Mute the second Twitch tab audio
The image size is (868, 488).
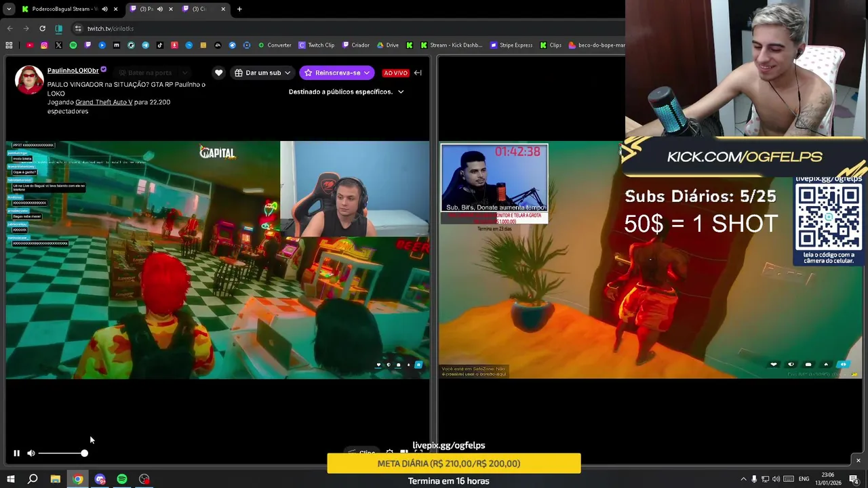[x=160, y=9]
